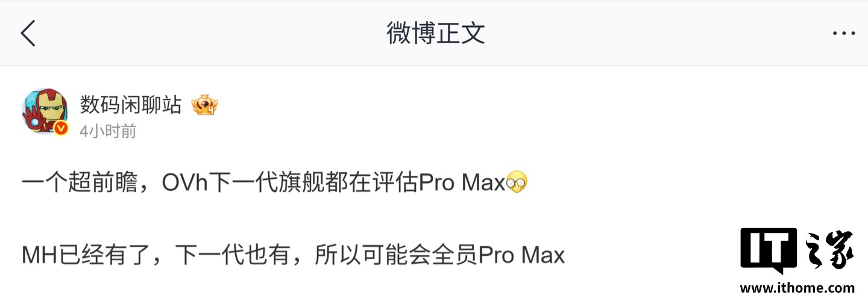Tap 全员Pro Max at the post's end
Screen dimensions: 868x304
click(498, 255)
